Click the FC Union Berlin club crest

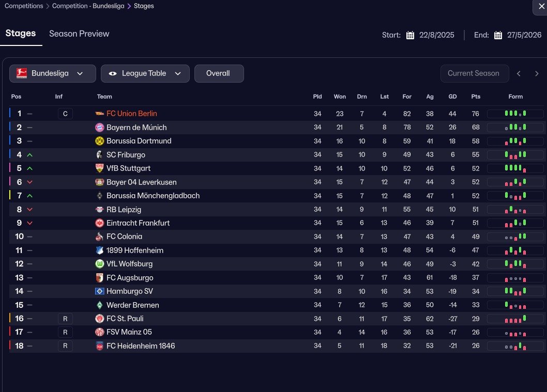coord(100,114)
